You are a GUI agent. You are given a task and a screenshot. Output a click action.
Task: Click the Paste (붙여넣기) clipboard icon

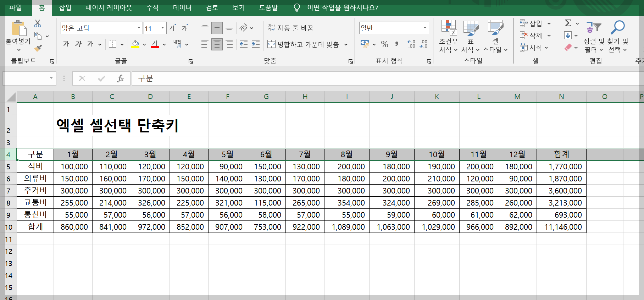point(19,28)
